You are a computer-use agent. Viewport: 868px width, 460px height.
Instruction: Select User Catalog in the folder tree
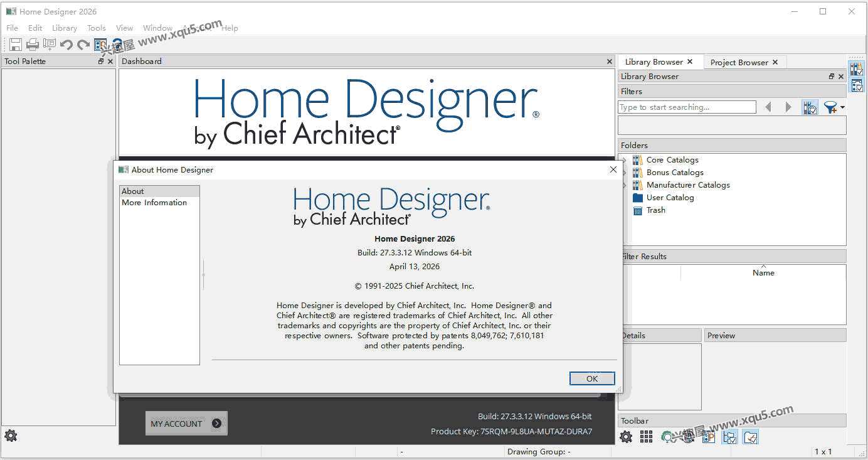click(670, 198)
